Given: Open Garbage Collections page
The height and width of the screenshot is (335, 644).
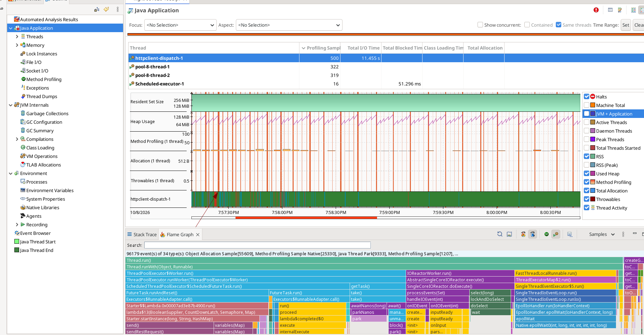Looking at the screenshot, I should tap(47, 113).
